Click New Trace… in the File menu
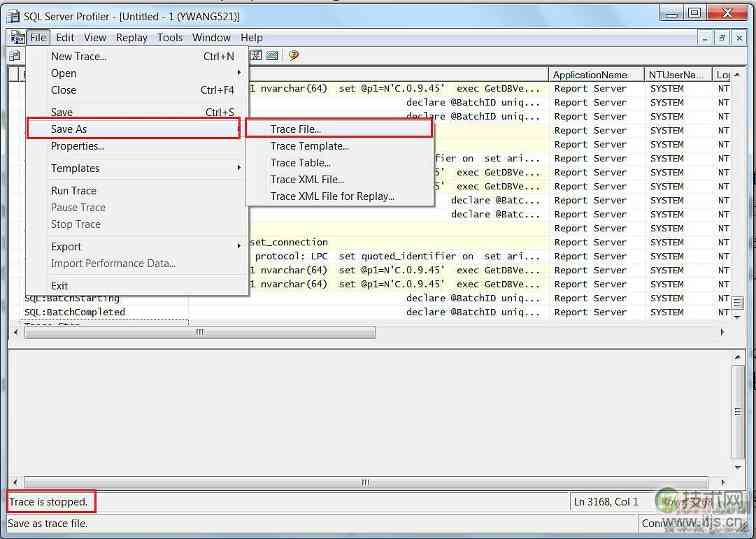The image size is (756, 539). click(79, 56)
